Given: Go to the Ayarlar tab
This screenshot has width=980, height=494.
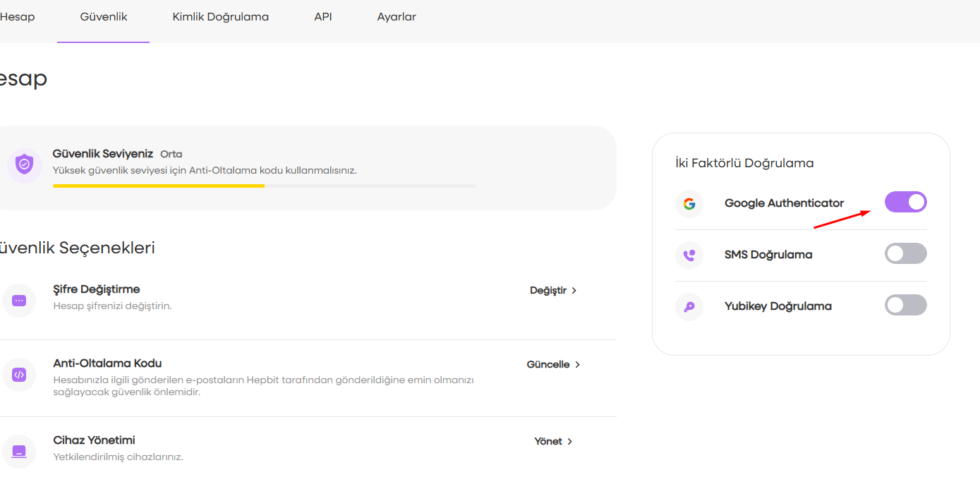Looking at the screenshot, I should (397, 17).
